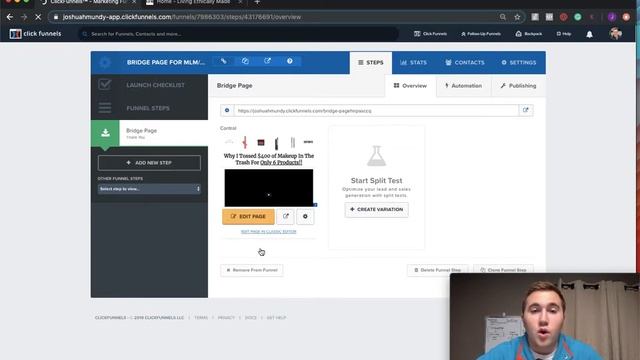Click Edit Page in Classic Editor link
640x360 pixels.
point(269,232)
